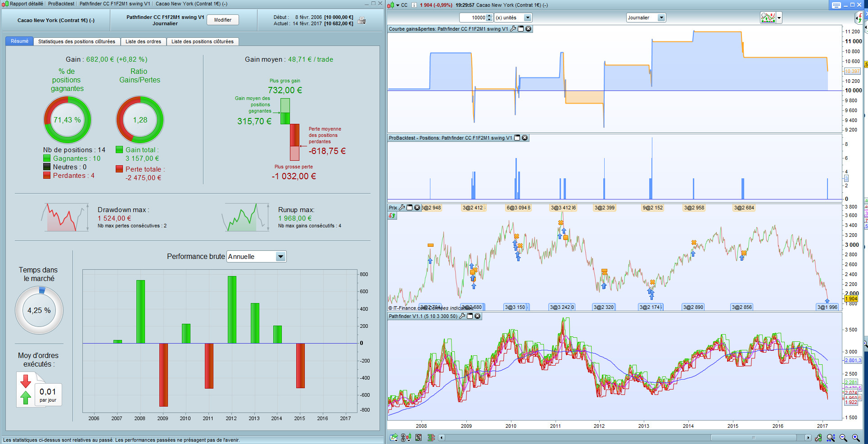Image resolution: width=868 pixels, height=444 pixels.
Task: Close the Pathfinder V1.1 indicator panel
Action: tap(478, 316)
